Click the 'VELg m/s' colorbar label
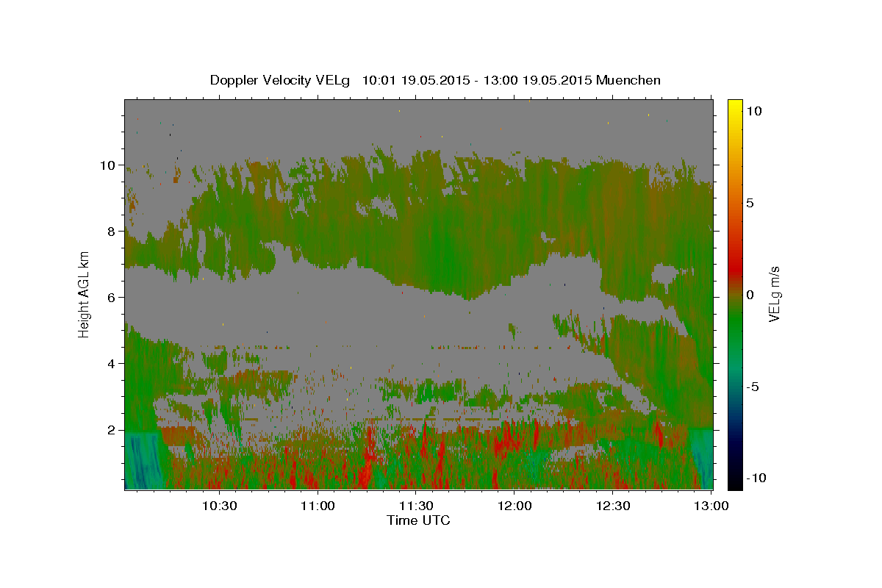 (775, 293)
